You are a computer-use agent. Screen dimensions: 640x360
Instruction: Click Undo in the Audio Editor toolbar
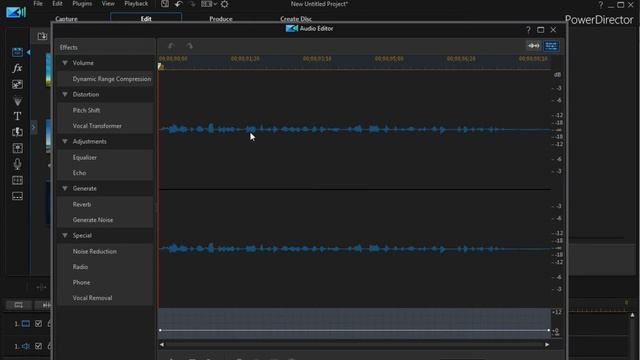point(171,46)
